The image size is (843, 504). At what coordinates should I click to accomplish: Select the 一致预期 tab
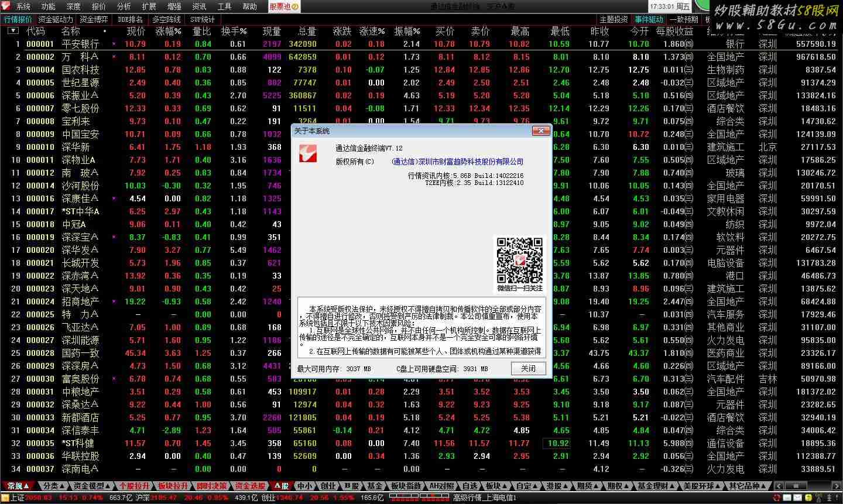(684, 19)
